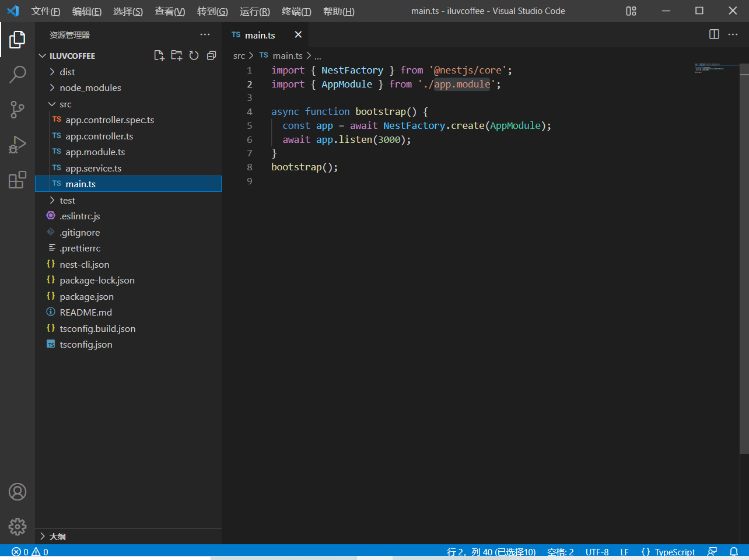Screen dimensions: 749x560
Task: Collapse all folders in explorer
Action: pos(211,55)
